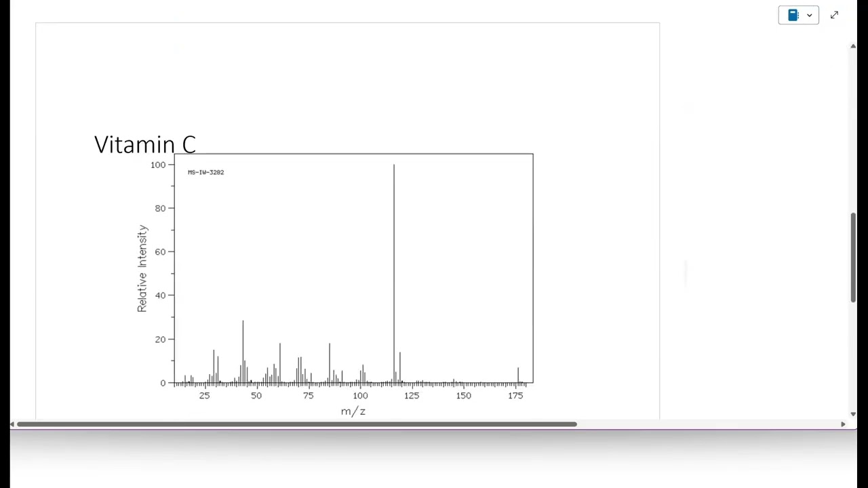
Task: Click the 100 tick label on y-axis
Action: (x=158, y=165)
